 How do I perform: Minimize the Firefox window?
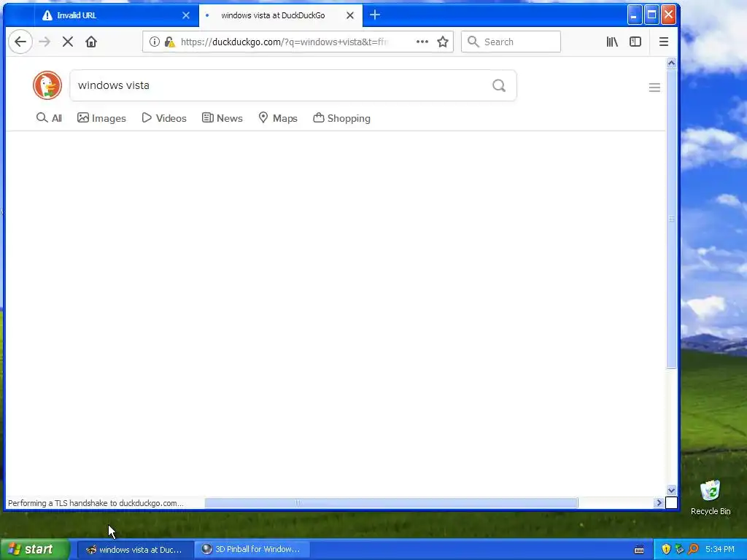634,15
